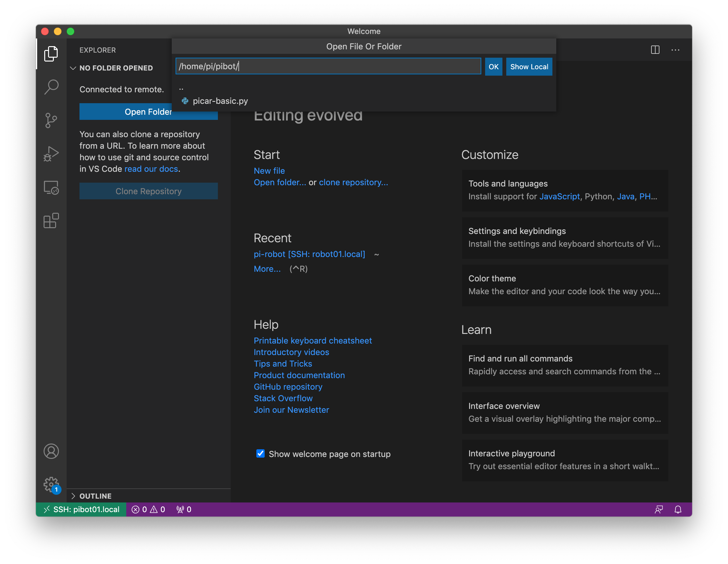
Task: Open the 'read our docs' link
Action: click(x=151, y=169)
